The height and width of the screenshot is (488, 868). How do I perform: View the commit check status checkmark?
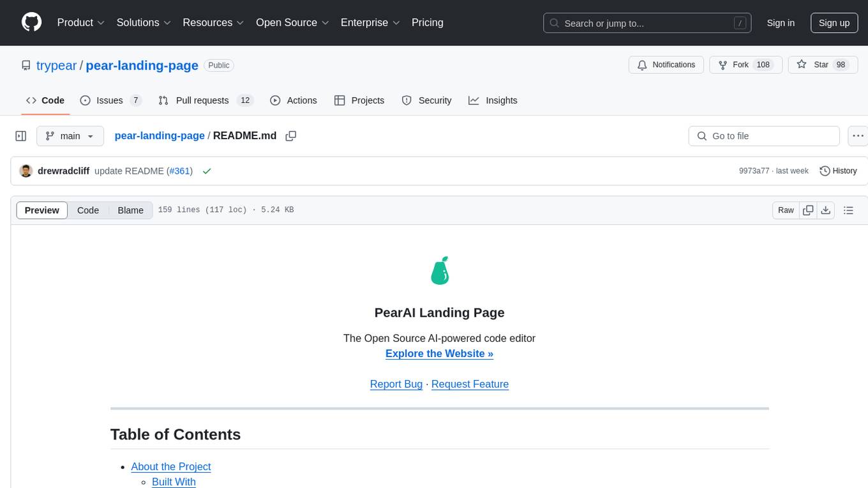(x=206, y=171)
